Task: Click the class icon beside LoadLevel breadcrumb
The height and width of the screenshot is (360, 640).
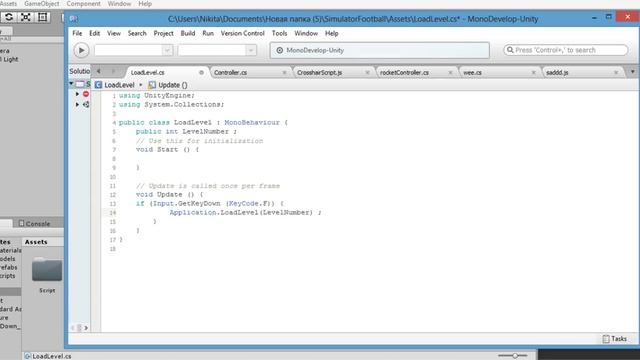Action: [x=98, y=85]
